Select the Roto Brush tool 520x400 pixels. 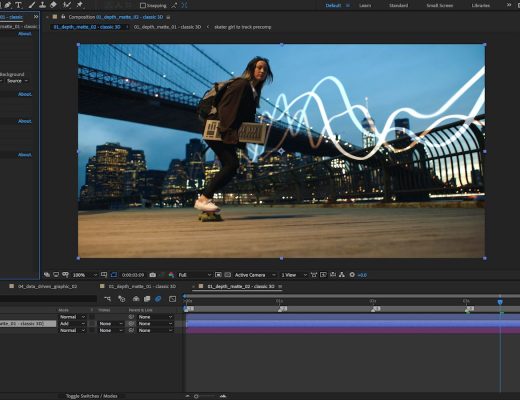point(67,5)
